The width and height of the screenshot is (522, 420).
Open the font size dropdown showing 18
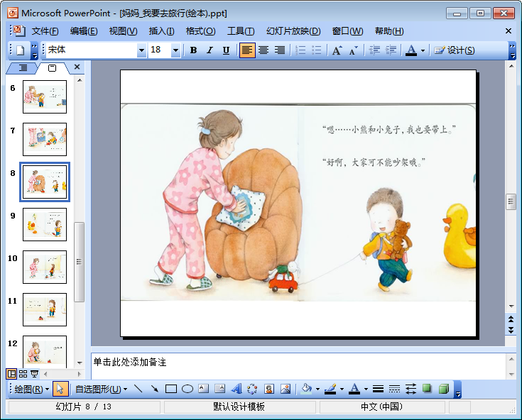tap(176, 50)
